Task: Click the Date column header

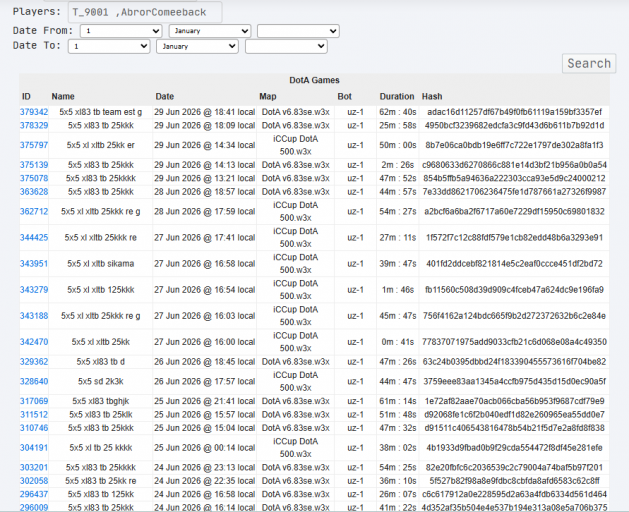Action: point(164,96)
